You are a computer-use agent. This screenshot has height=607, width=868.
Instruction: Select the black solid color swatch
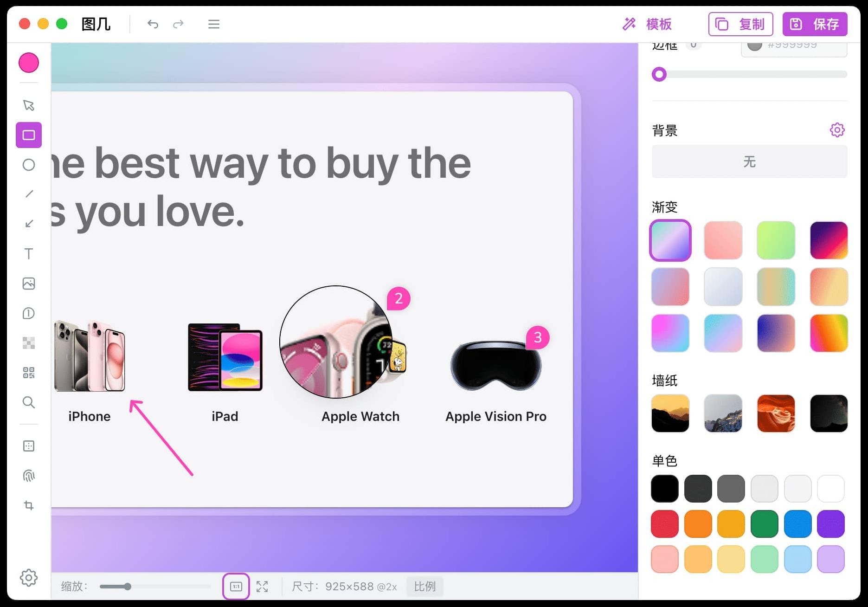point(665,489)
